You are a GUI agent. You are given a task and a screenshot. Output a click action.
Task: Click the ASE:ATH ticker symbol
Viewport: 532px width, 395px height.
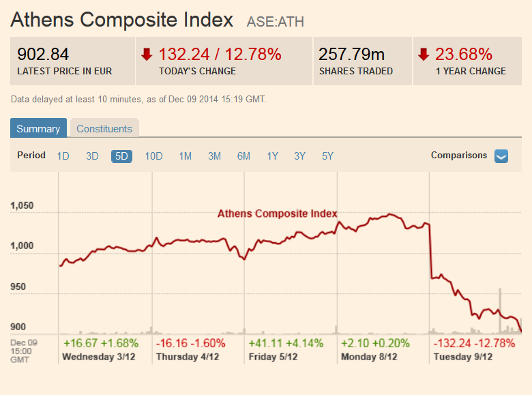[274, 23]
